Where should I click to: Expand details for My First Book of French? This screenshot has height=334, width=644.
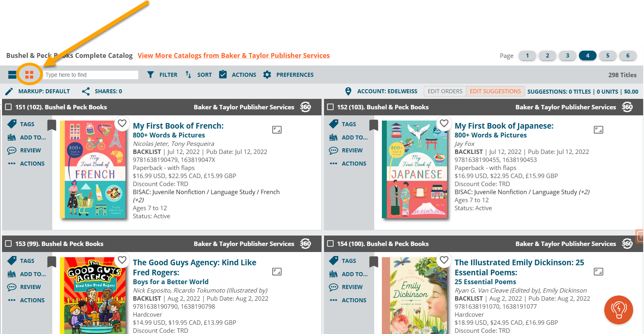[277, 129]
